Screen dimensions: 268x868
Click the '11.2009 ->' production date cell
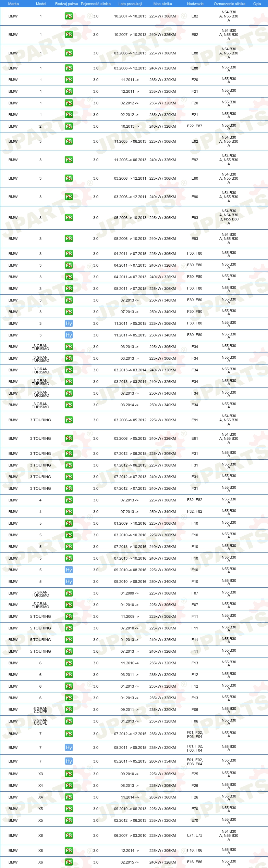(x=130, y=616)
